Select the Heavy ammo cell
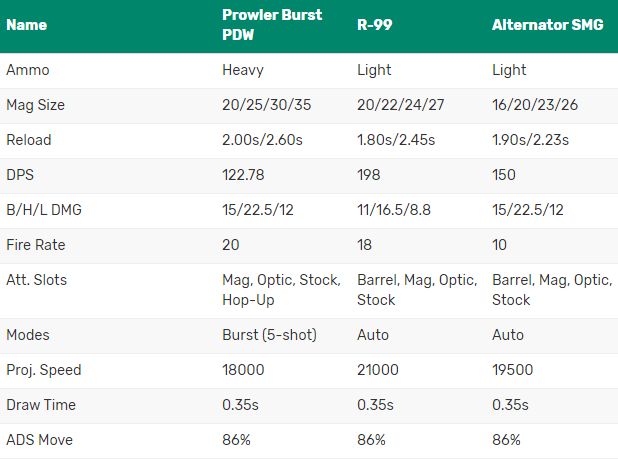The width and height of the screenshot is (618, 459). (x=243, y=70)
